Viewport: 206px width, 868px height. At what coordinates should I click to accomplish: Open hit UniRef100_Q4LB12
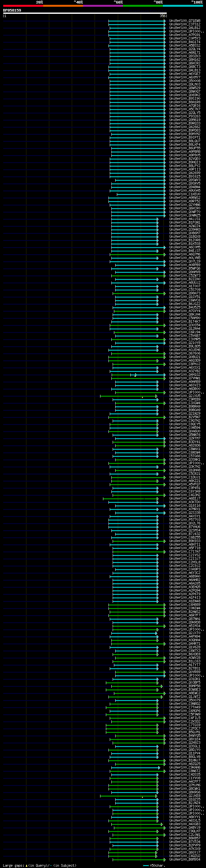[x=185, y=28]
